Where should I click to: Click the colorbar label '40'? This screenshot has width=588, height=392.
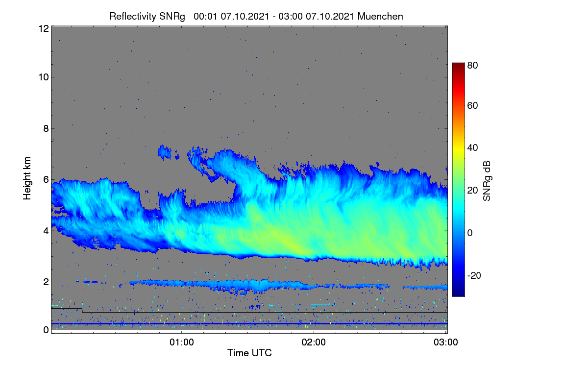tap(473, 148)
